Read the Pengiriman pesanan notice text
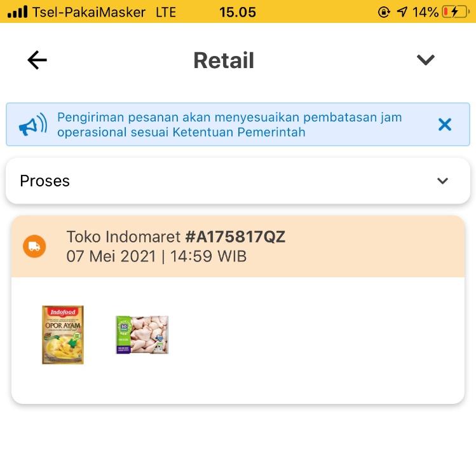476x451 pixels. tap(229, 125)
